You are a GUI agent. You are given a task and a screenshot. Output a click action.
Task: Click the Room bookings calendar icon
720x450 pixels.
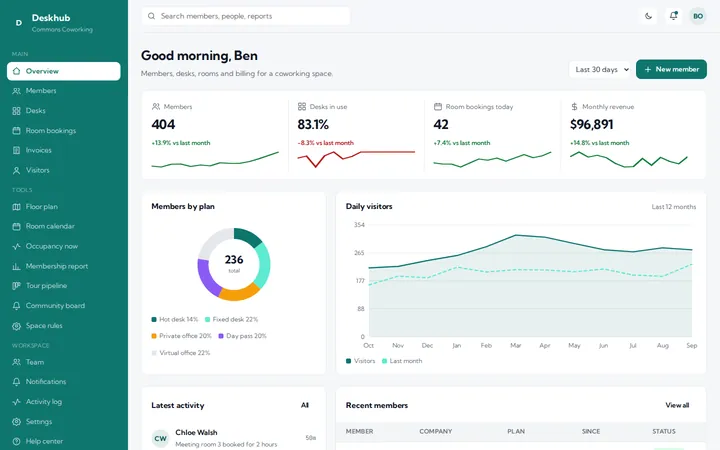17,130
